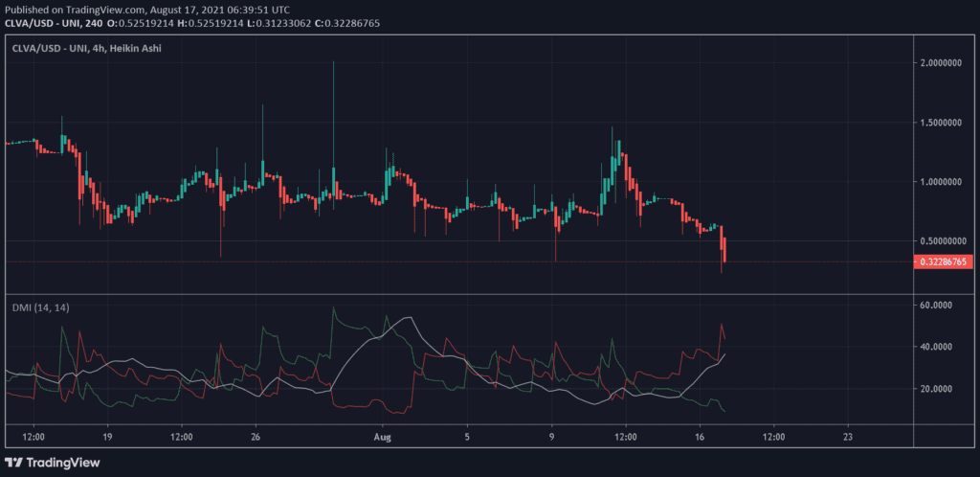Click the tallest green wick spike near 2.0
The width and height of the screenshot is (980, 477).
coord(333,96)
